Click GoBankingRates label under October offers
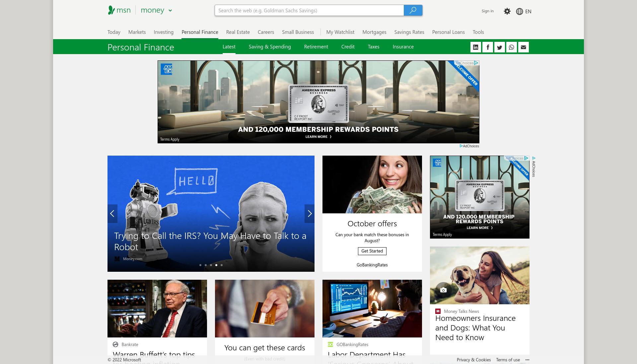 pos(372,265)
